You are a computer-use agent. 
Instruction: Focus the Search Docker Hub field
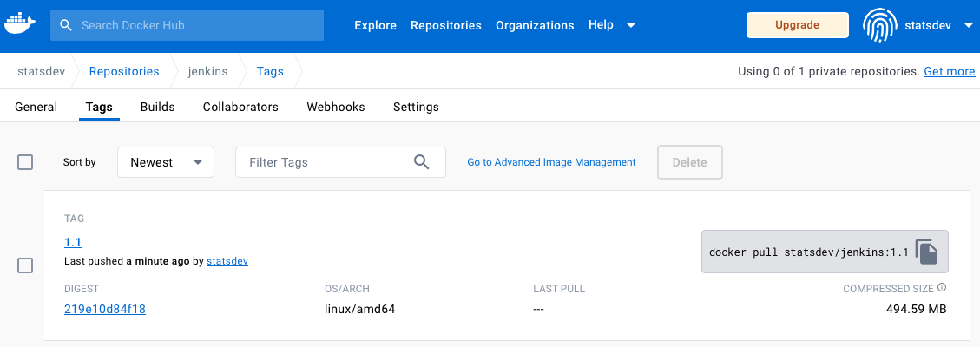(x=187, y=25)
